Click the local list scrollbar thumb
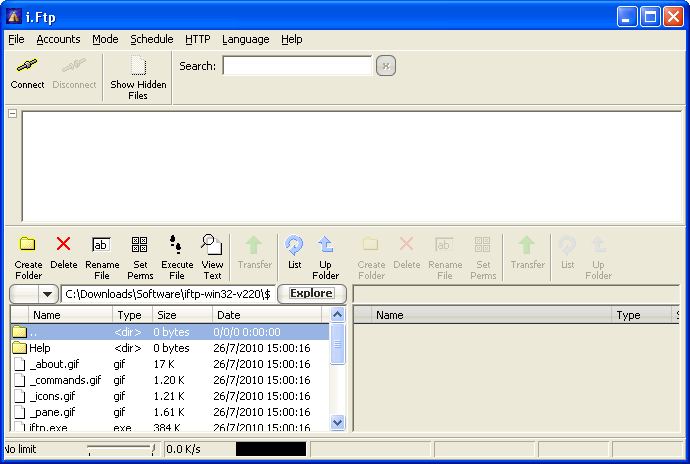Viewport: 690px width, 464px height. pyautogui.click(x=338, y=344)
